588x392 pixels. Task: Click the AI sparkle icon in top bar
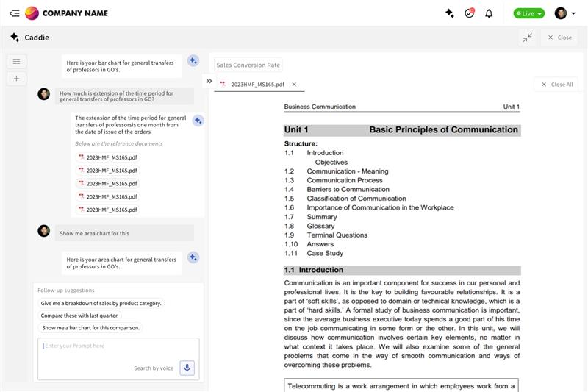point(450,13)
